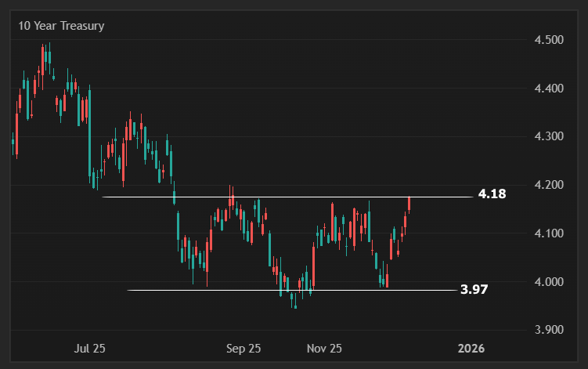
Task: Click the 2026 date label
Action: [471, 348]
